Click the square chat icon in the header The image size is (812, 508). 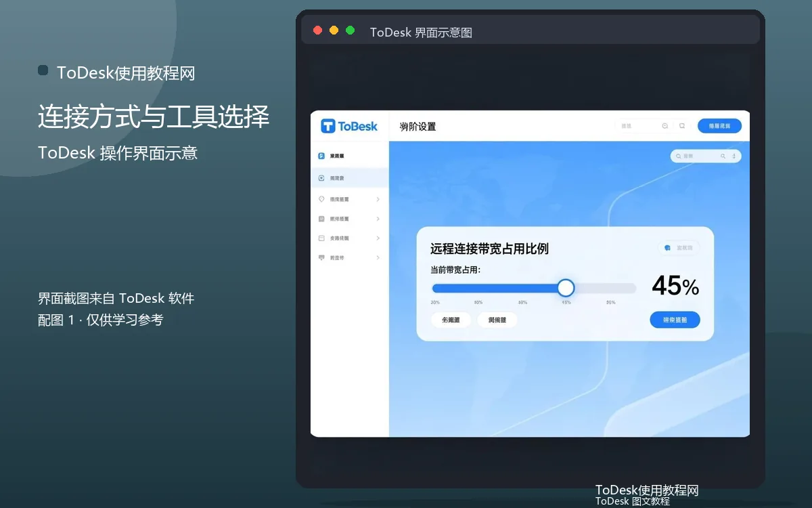pos(682,126)
